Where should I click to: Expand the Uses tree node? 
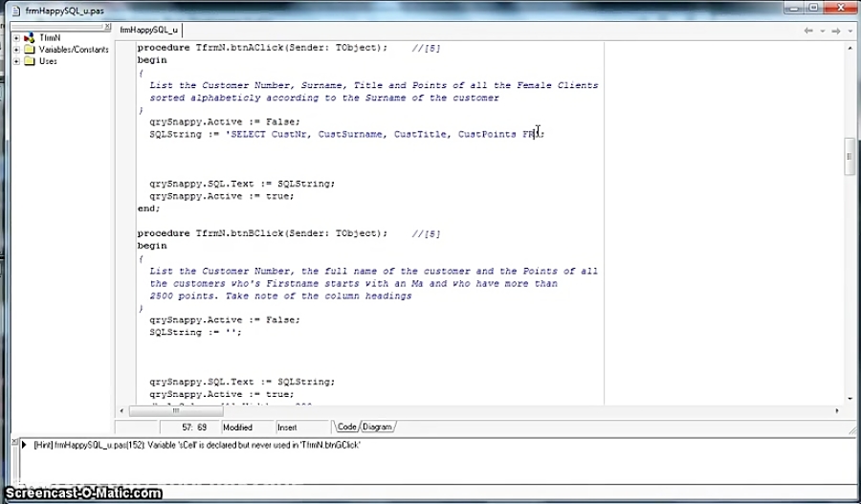[16, 61]
